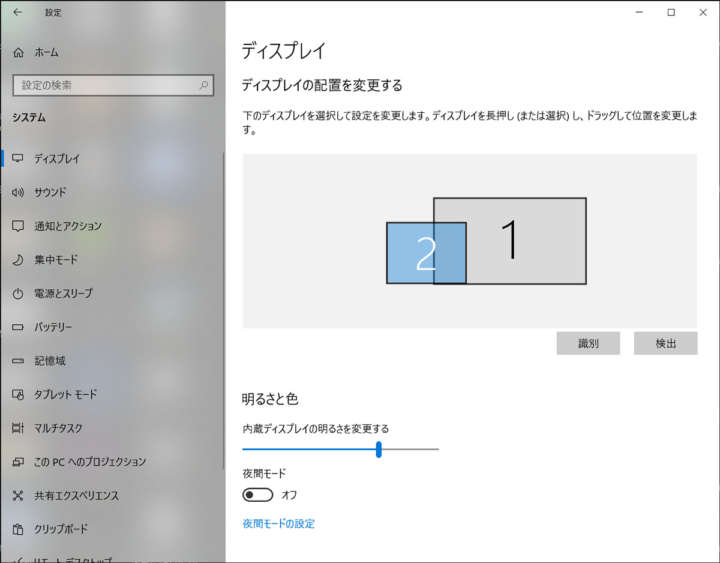The image size is (720, 563).
Task: Select the バッテリー battery icon
Action: point(18,327)
